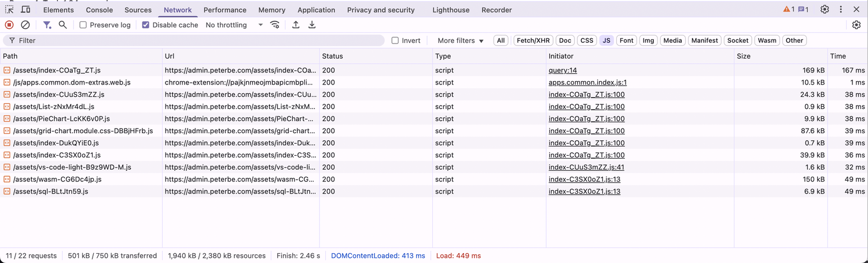
Task: Open network conditions wifi icon
Action: (275, 25)
